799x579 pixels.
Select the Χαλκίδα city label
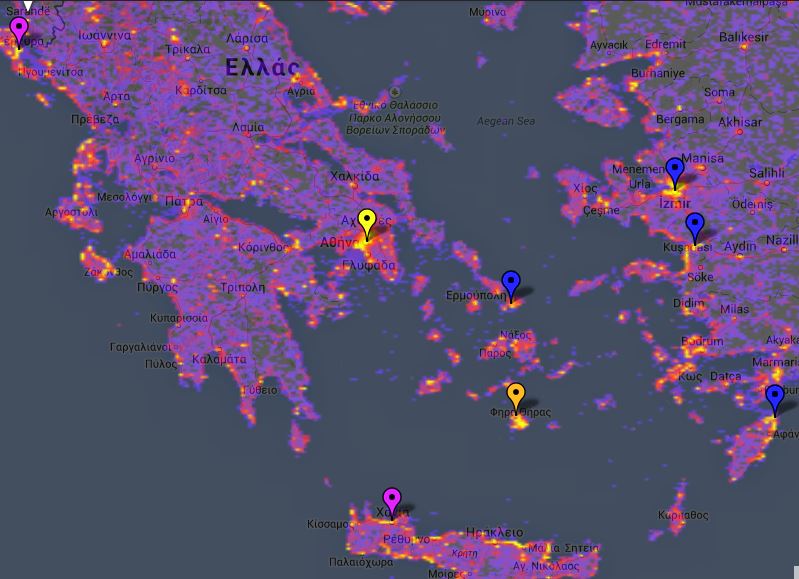pos(354,177)
